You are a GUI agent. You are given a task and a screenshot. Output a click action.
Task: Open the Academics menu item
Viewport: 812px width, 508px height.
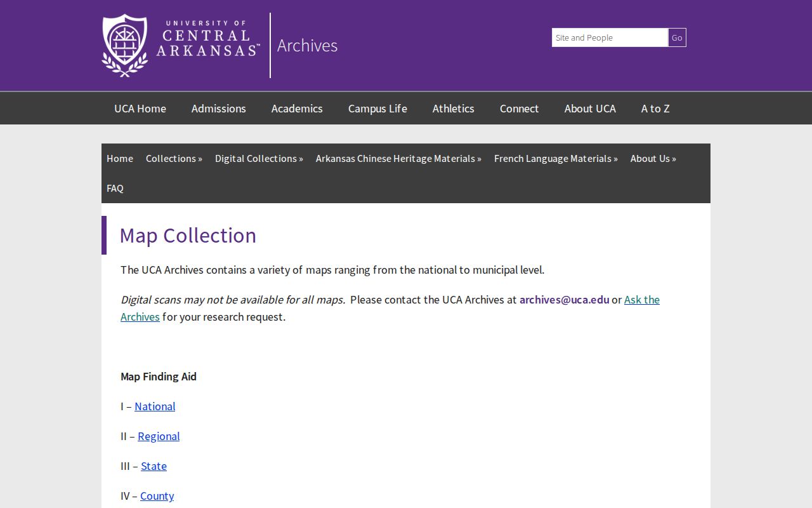[297, 109]
